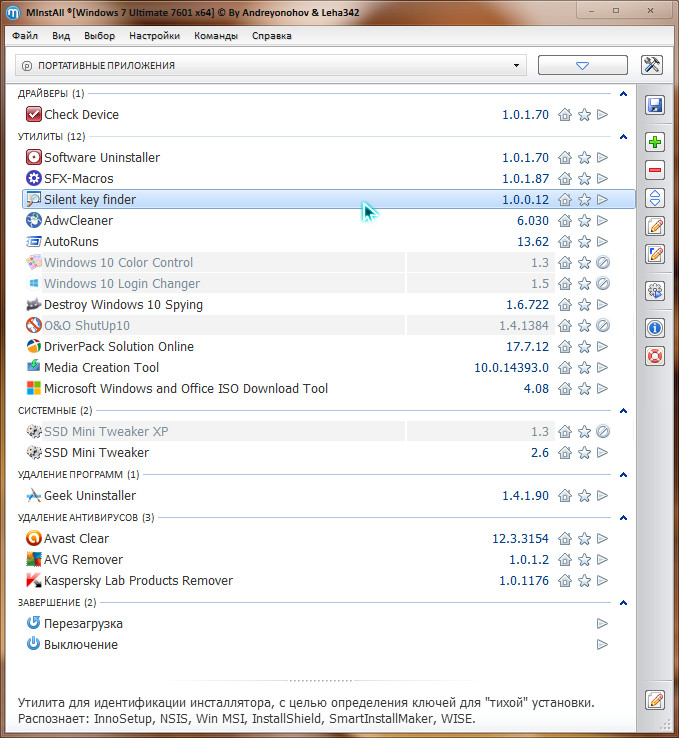Click star icon for Geek Uninstaller
Screen dimensions: 679x738
[584, 496]
